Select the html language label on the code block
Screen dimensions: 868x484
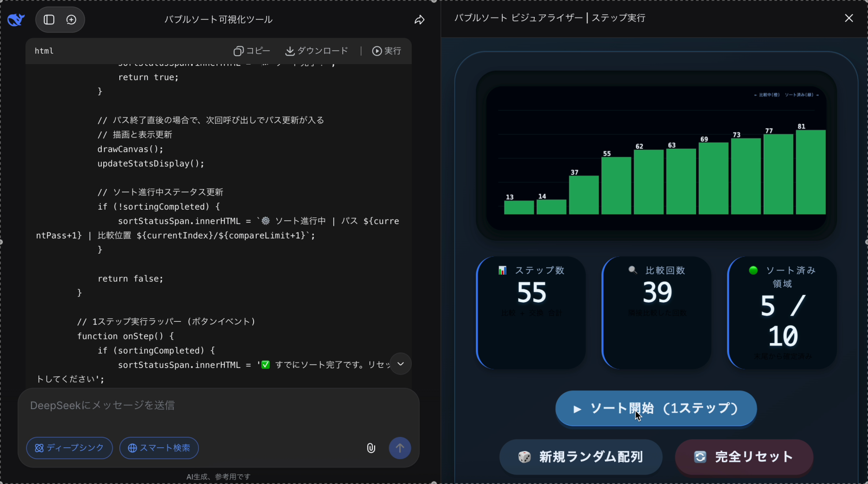point(44,51)
